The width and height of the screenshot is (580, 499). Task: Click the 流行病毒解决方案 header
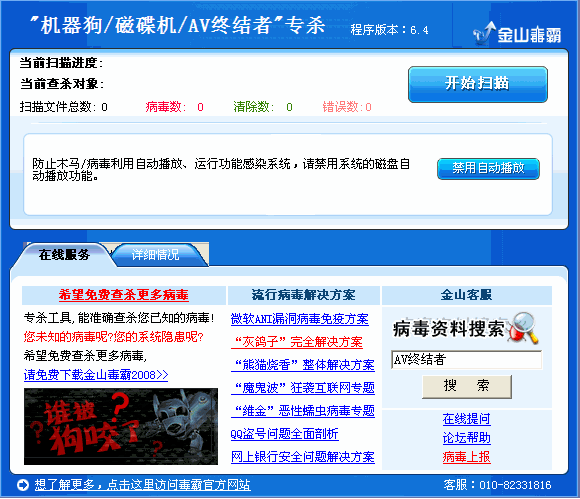[x=304, y=295]
